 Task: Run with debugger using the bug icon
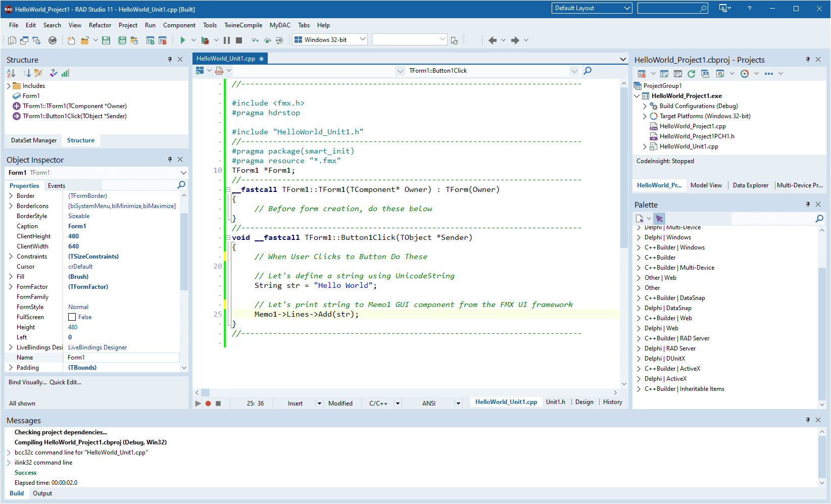(x=205, y=40)
